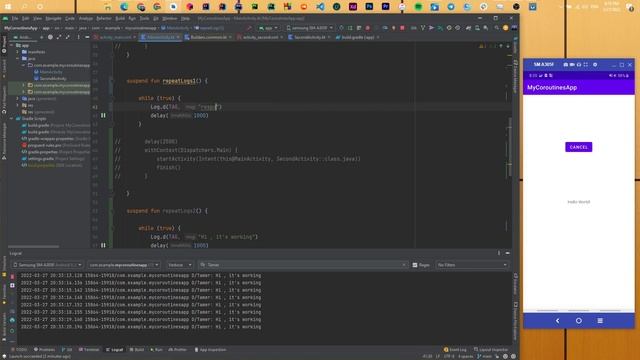Open the Build tool window tab
Screen dimensions: 640x360
137,350
